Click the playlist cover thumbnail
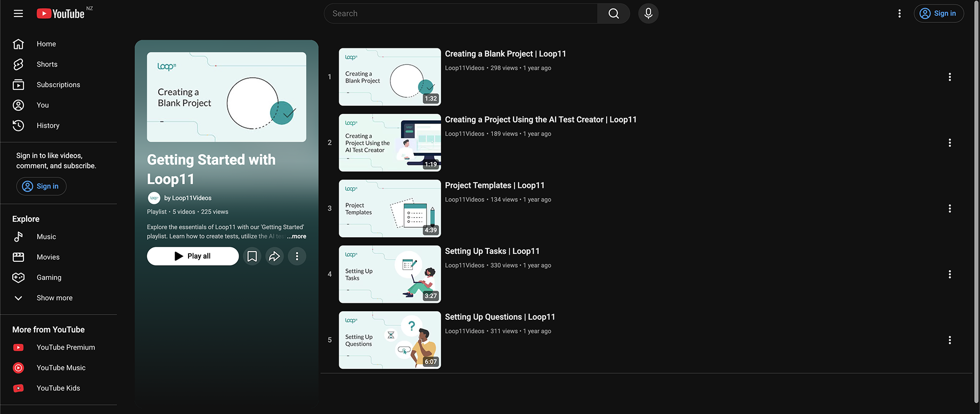 pyautogui.click(x=226, y=97)
